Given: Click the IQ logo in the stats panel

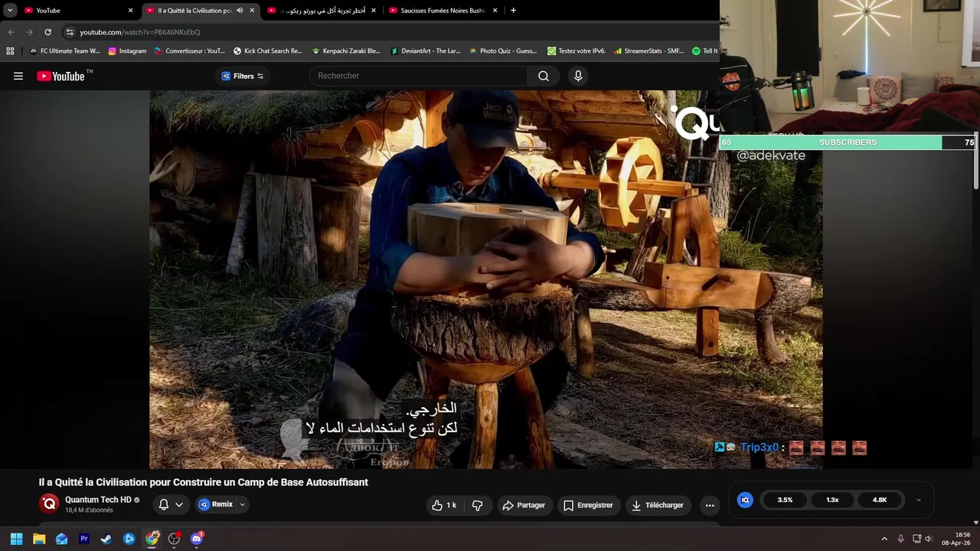Looking at the screenshot, I should point(745,500).
